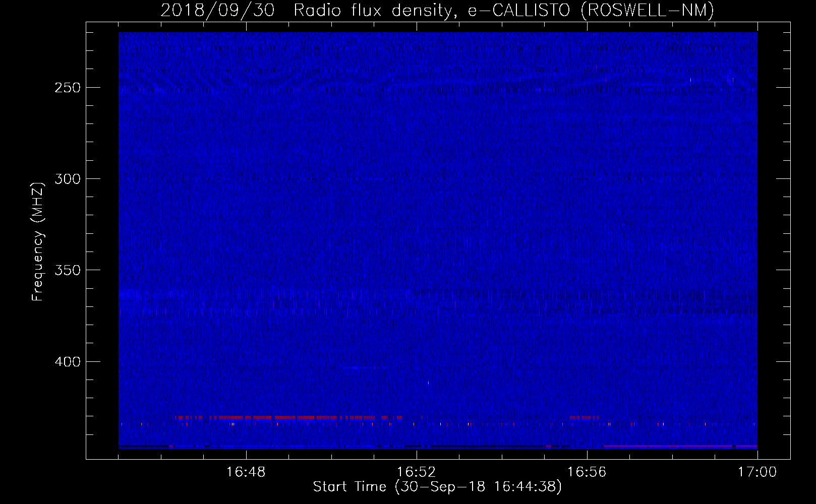Select the 300 frequency tick label
Screen dimensions: 816x504
click(x=68, y=179)
